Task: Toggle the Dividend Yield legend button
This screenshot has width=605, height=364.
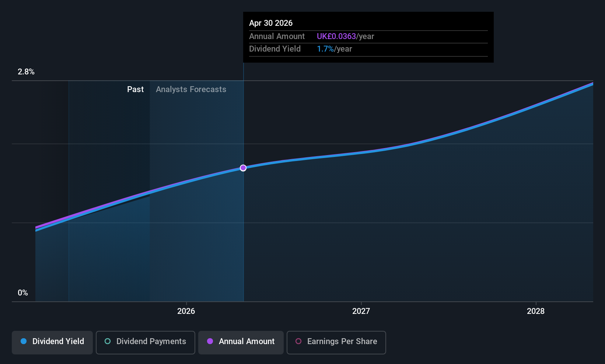Action: [52, 342]
